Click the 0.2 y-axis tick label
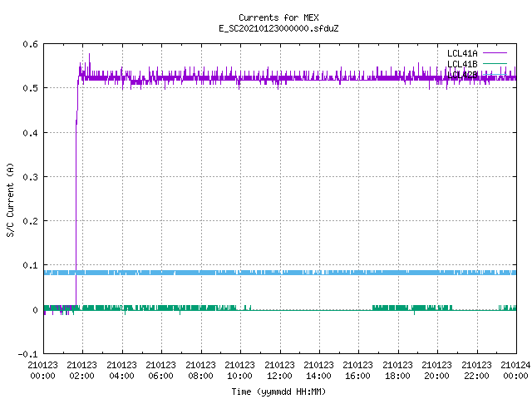Viewport: 532px width, 399px height. pos(30,221)
